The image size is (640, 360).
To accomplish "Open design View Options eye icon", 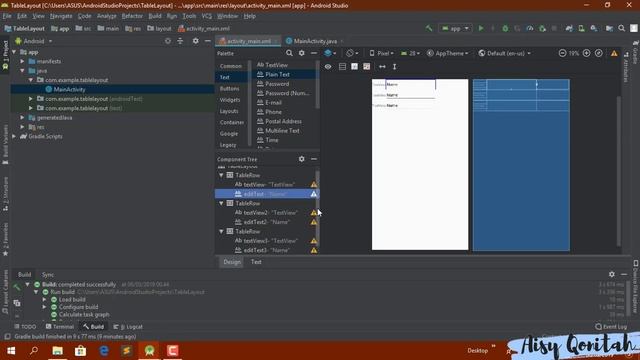I will pyautogui.click(x=328, y=67).
